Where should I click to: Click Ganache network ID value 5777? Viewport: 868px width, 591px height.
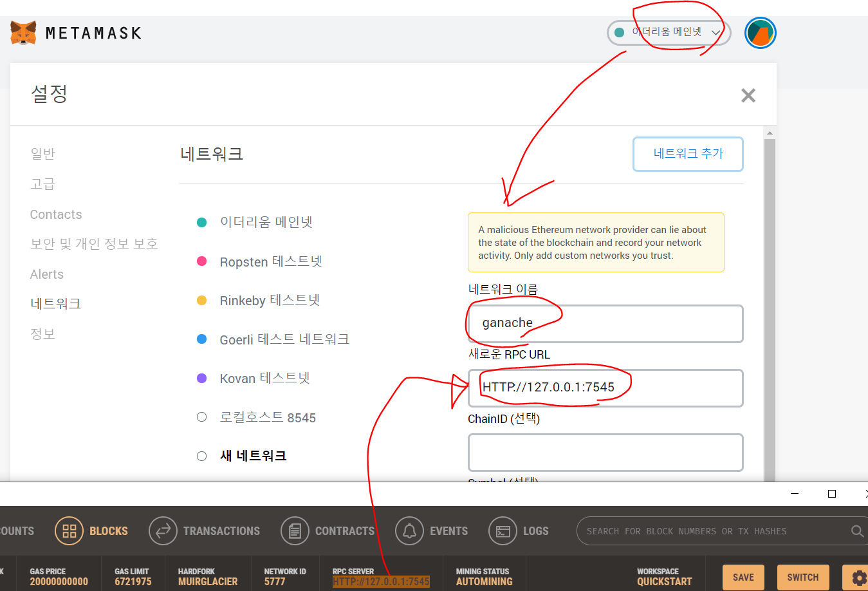pyautogui.click(x=275, y=581)
